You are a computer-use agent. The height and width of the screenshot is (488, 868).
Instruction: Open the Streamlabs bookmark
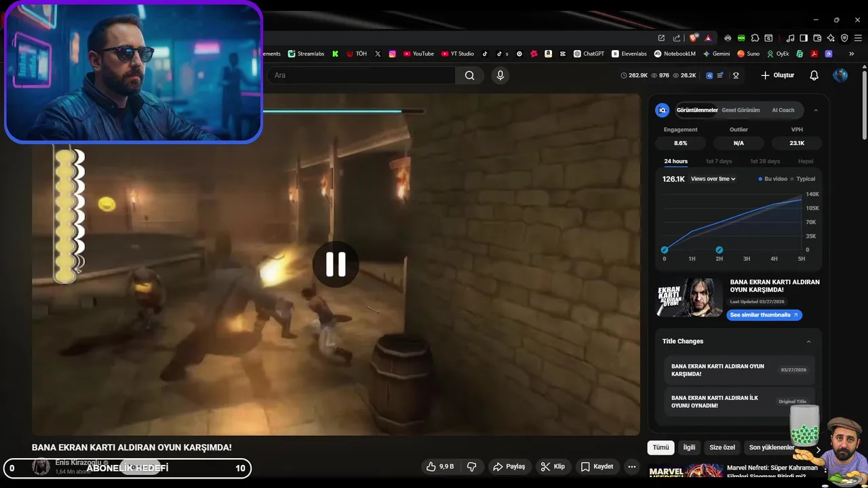306,54
